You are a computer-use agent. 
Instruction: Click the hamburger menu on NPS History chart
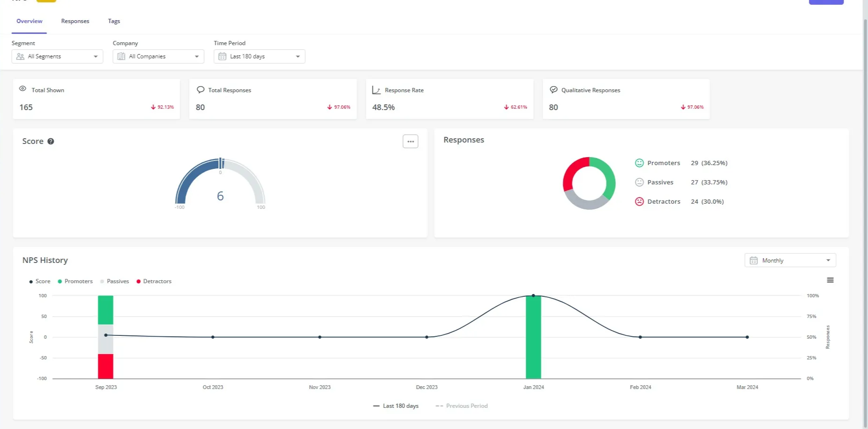click(830, 280)
